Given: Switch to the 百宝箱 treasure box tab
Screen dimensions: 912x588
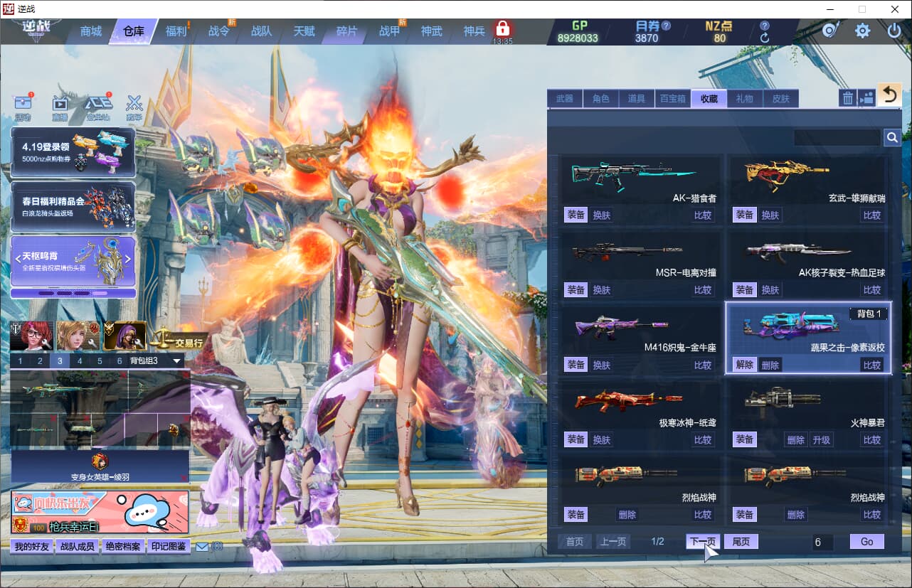Looking at the screenshot, I should [x=673, y=99].
